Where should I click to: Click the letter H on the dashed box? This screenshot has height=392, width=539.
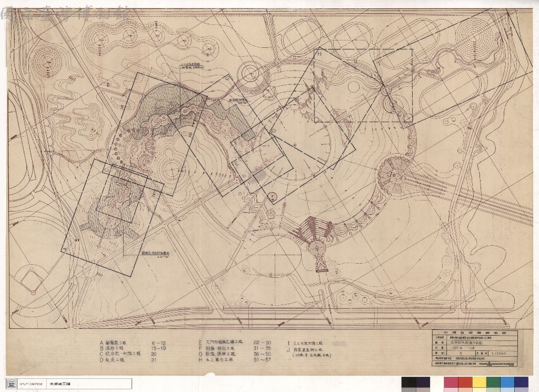tap(319, 53)
